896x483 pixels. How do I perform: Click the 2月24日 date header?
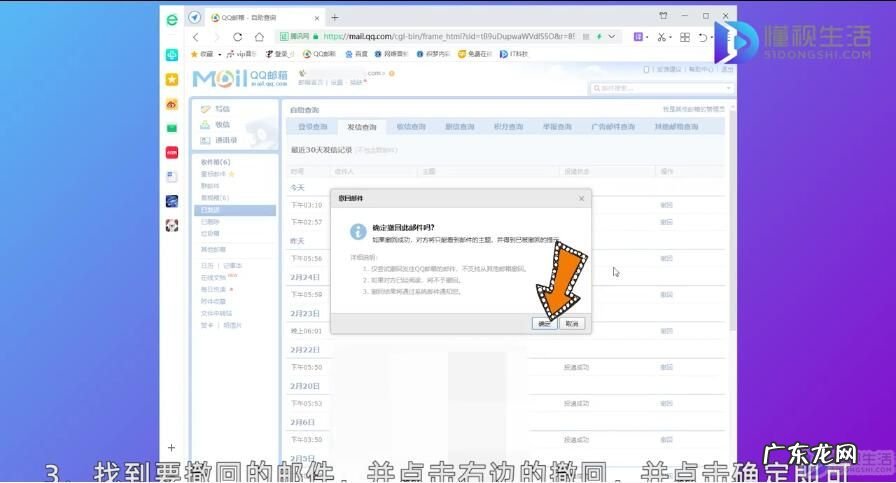coord(305,277)
